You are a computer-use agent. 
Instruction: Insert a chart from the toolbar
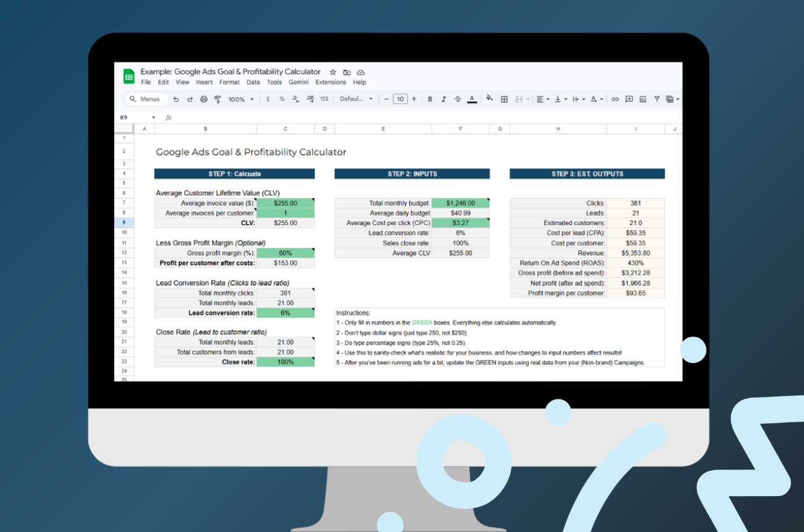coord(643,99)
